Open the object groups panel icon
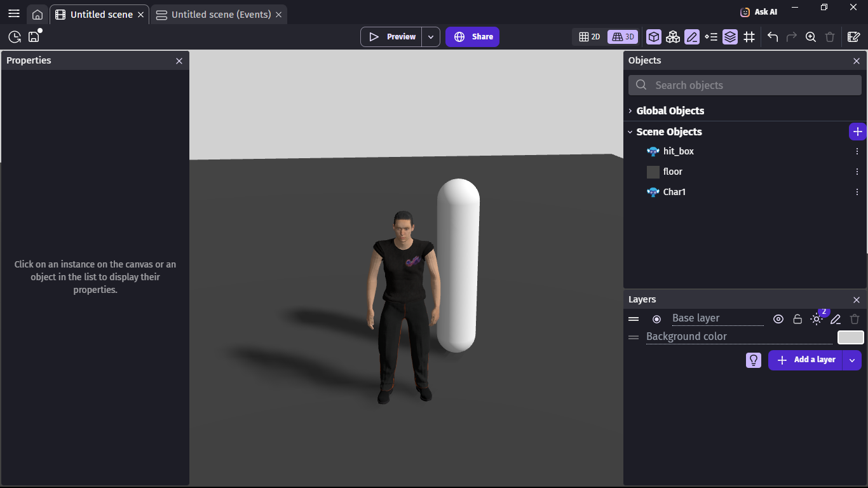 click(x=673, y=37)
